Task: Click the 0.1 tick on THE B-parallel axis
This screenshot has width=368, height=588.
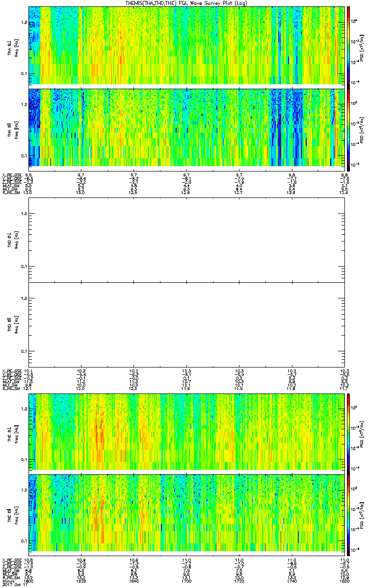Action: [24, 540]
